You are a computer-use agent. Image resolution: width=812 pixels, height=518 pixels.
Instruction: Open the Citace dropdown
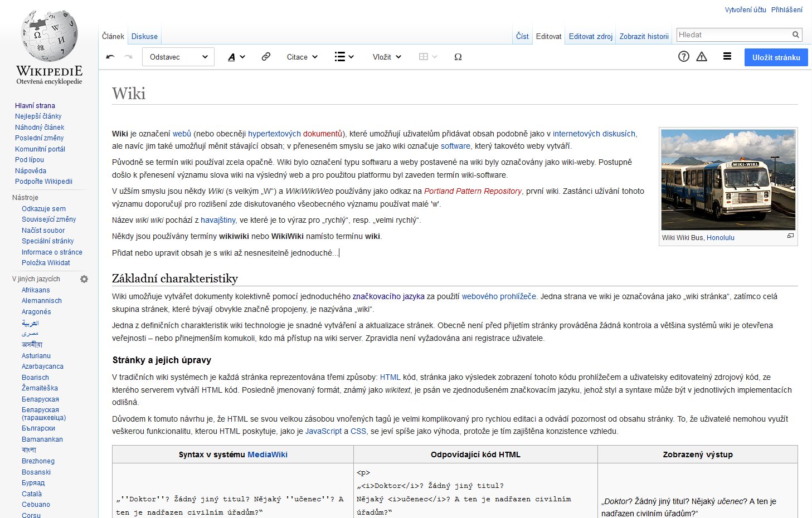[302, 57]
